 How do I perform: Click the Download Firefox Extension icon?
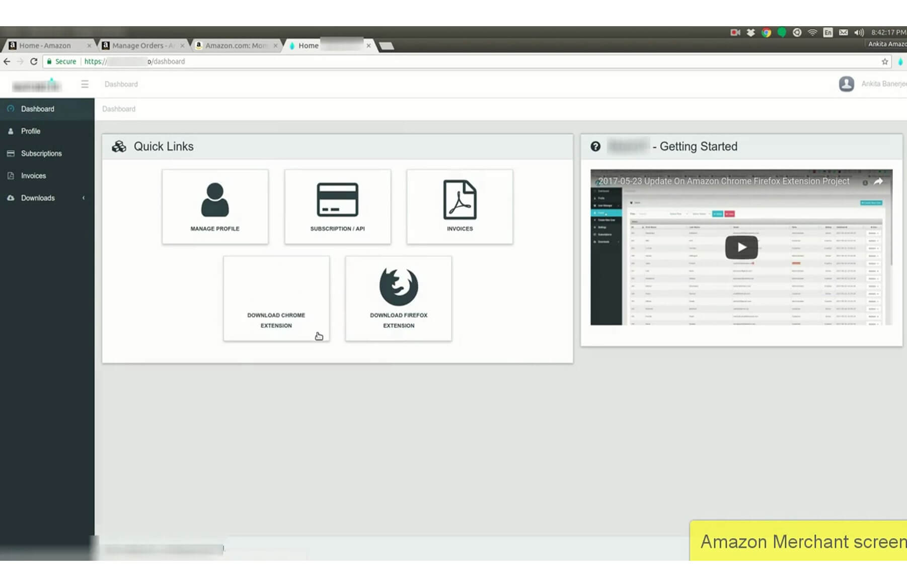399,286
